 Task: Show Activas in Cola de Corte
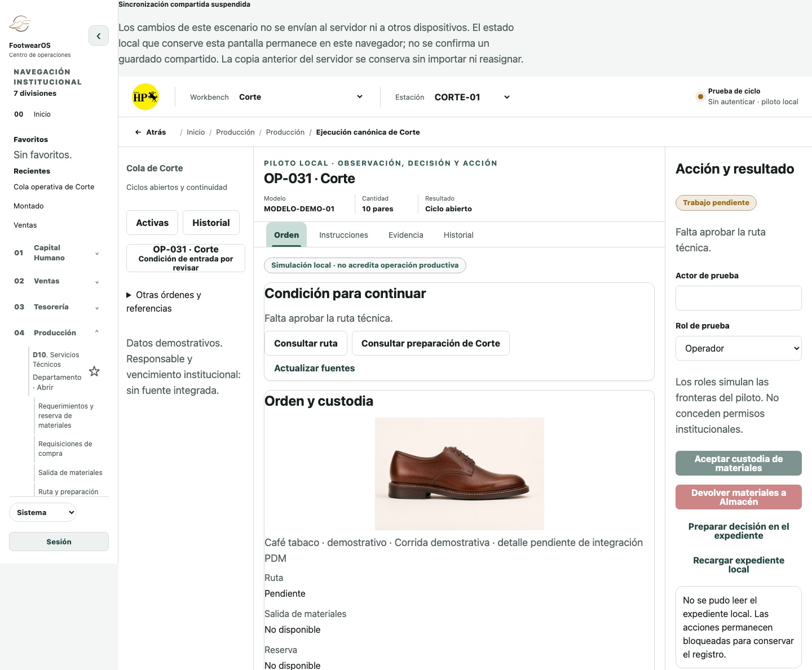click(152, 223)
